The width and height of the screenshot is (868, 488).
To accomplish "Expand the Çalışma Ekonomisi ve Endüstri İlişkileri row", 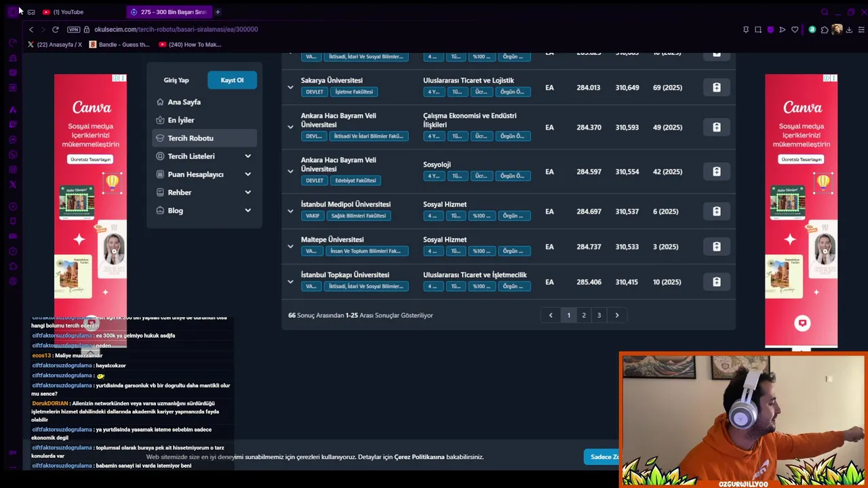I will (290, 127).
